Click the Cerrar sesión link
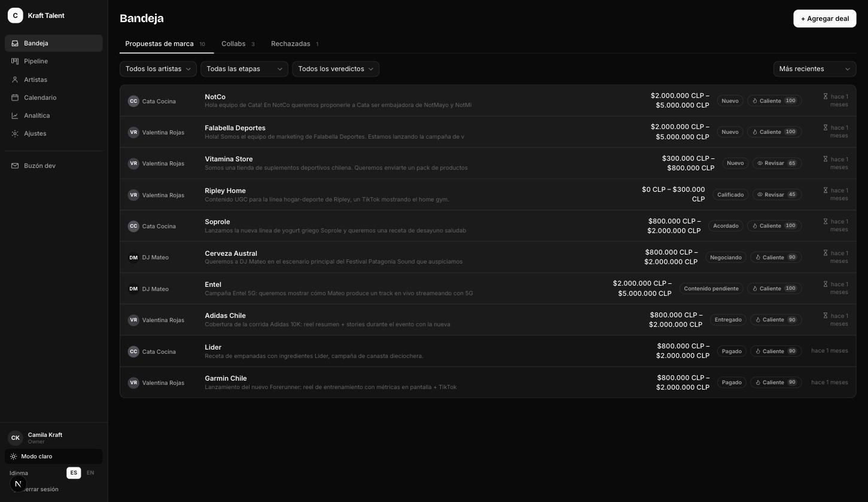The width and height of the screenshot is (868, 502). click(x=41, y=489)
